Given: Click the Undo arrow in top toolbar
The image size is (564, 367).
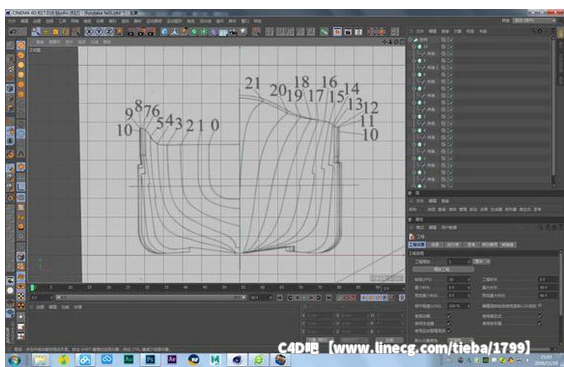Looking at the screenshot, I should point(13,32).
